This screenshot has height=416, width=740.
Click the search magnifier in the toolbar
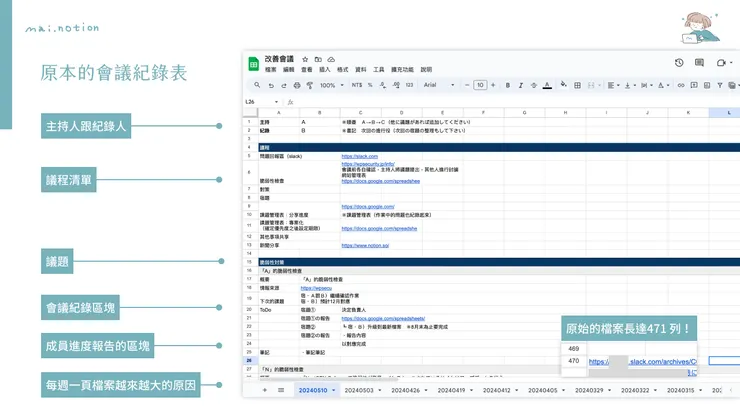tap(257, 85)
